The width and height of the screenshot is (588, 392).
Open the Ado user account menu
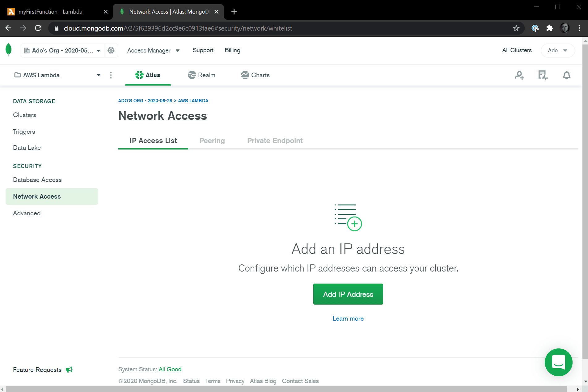click(x=557, y=50)
